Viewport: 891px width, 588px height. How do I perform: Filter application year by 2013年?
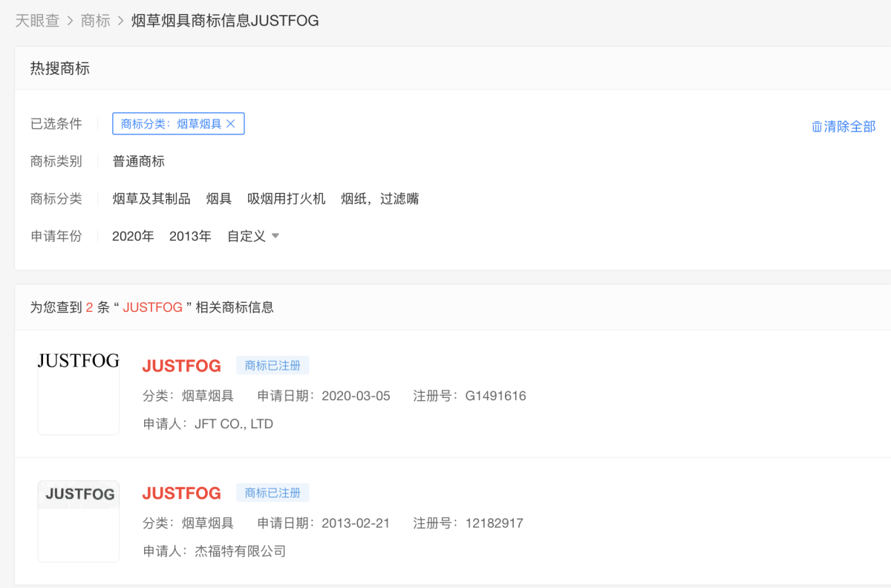point(190,236)
